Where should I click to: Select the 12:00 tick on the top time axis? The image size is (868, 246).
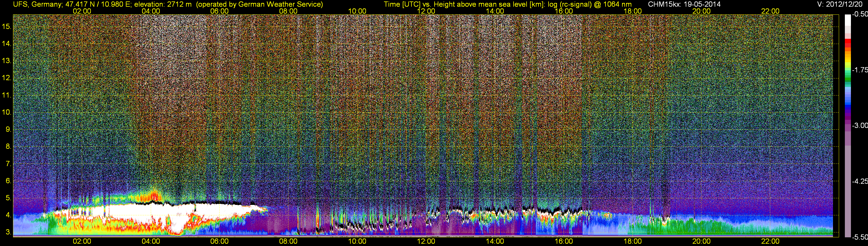(426, 11)
